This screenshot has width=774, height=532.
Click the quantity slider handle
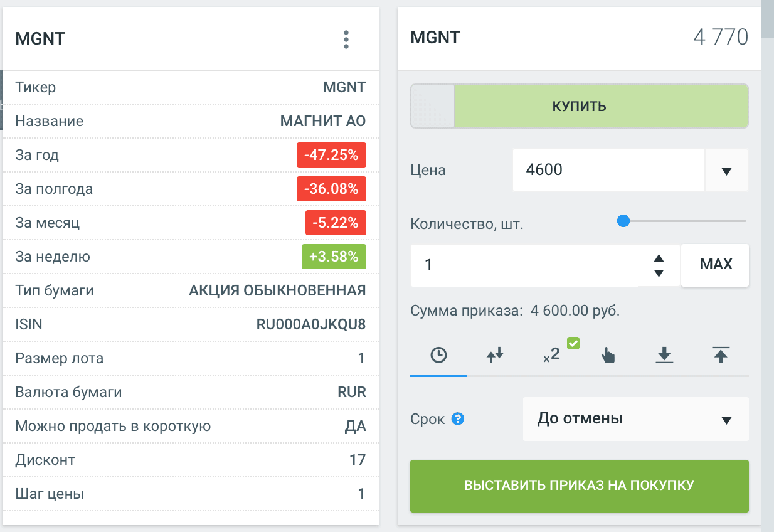point(623,221)
